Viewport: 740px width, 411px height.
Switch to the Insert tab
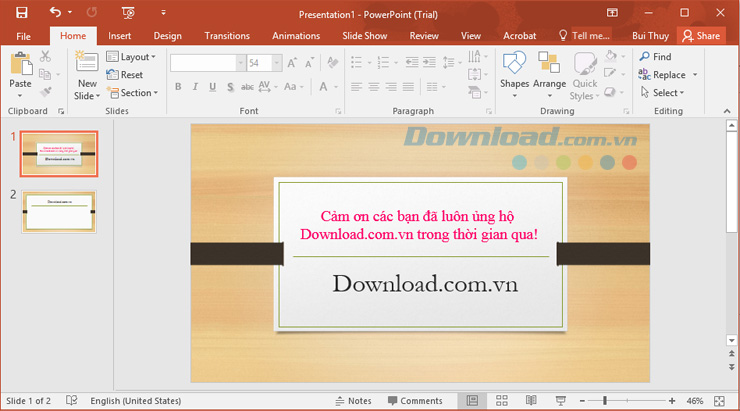pos(119,36)
